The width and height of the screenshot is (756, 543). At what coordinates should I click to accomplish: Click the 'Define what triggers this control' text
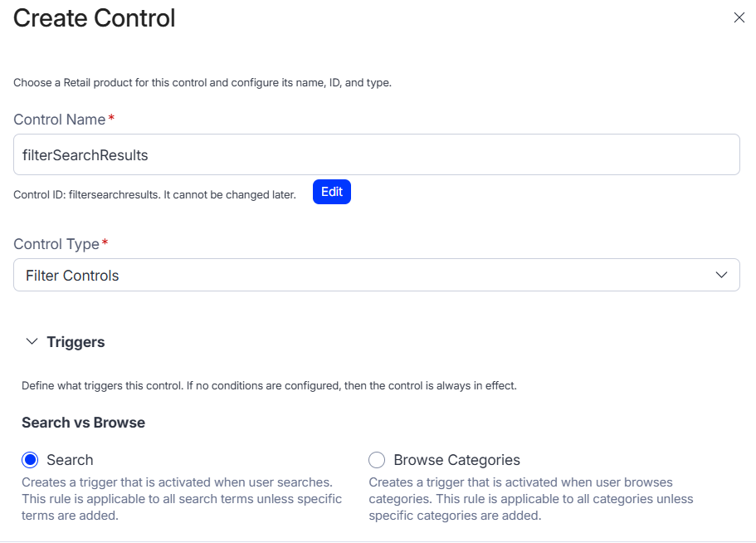269,386
